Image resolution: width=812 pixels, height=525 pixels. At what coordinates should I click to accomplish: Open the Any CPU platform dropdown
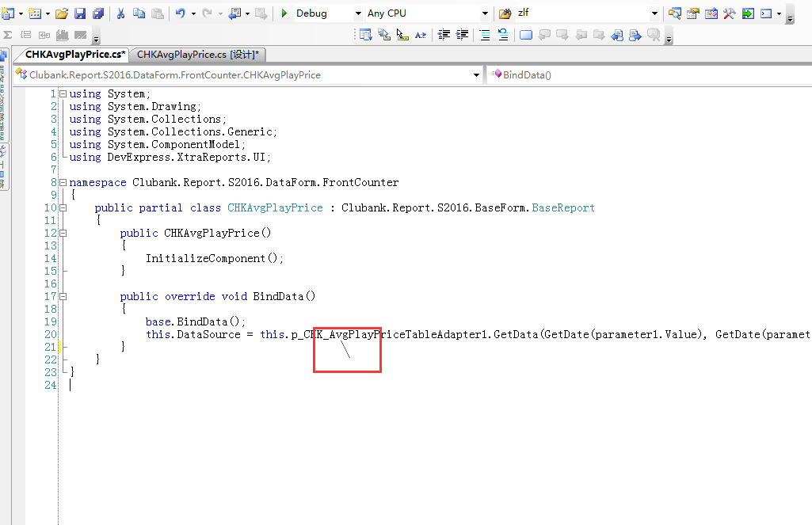[x=485, y=13]
